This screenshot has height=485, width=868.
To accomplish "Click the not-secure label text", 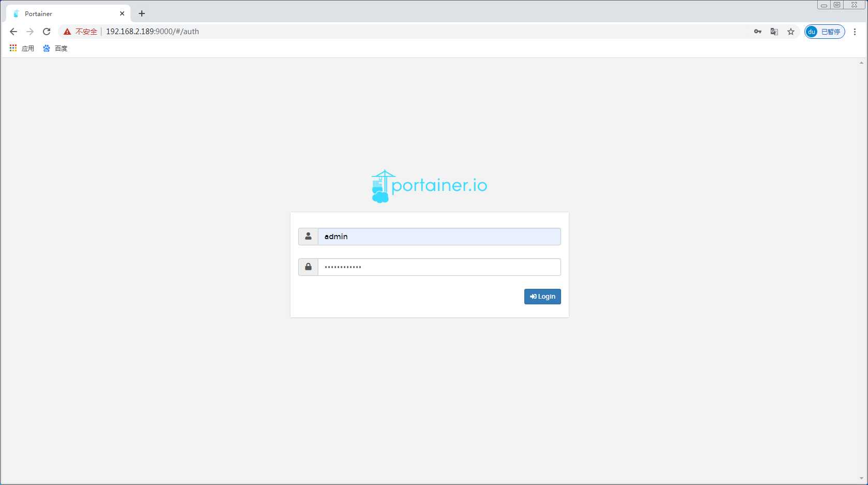I will click(86, 32).
